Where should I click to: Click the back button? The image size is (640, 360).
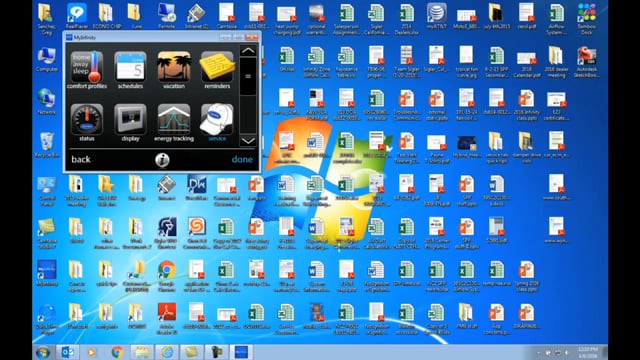(81, 159)
